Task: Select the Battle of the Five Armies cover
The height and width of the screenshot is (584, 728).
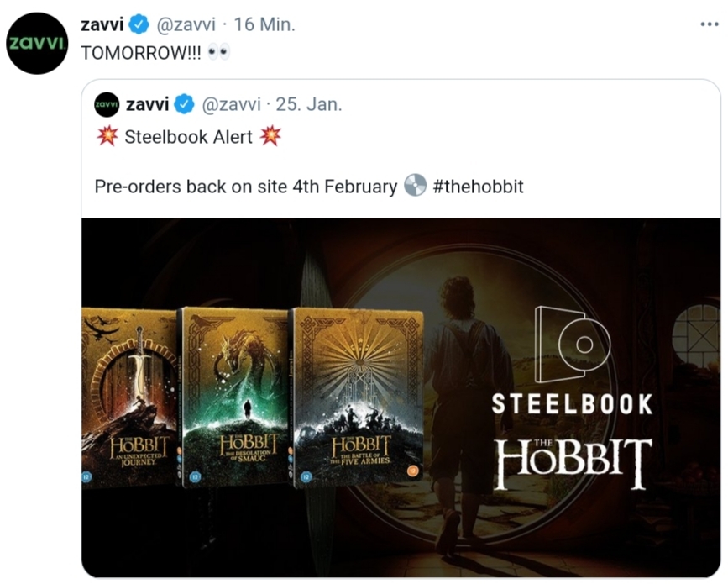Action: click(x=357, y=397)
